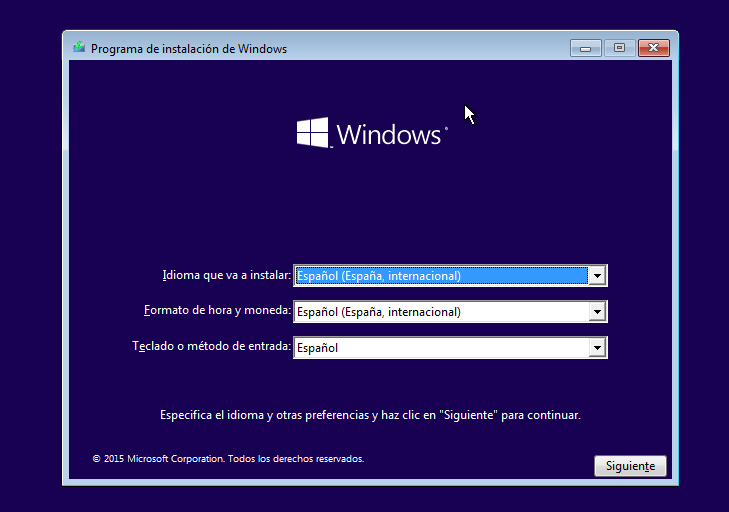
Task: Expand the 'Teclado o método de entrada' dropdown arrow
Action: pos(597,347)
